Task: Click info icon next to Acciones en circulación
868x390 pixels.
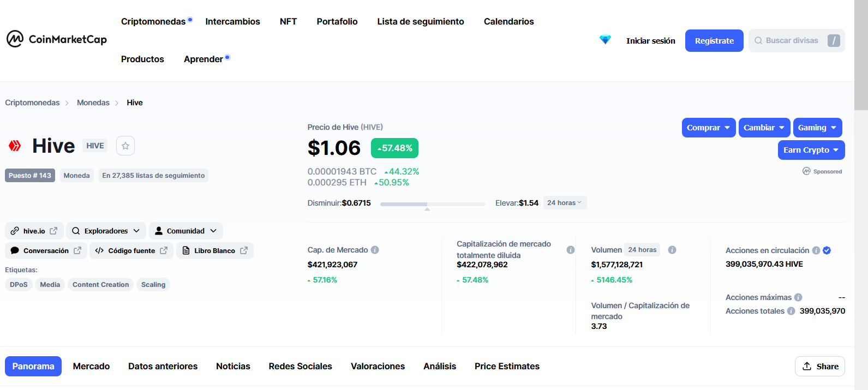Action: (816, 250)
